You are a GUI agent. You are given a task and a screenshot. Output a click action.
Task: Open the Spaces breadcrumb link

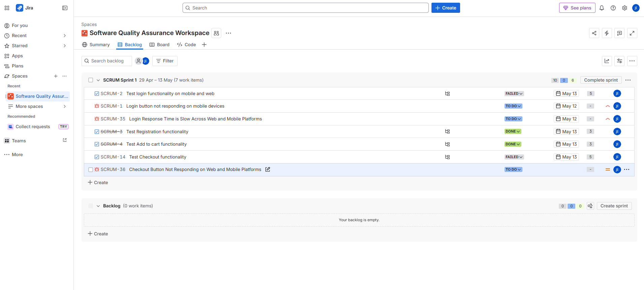pyautogui.click(x=89, y=25)
